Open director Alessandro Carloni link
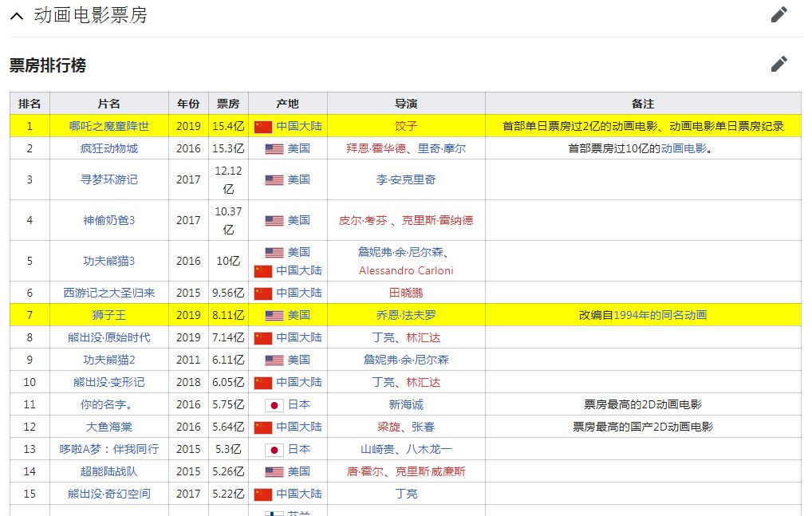The image size is (812, 516). click(x=406, y=270)
